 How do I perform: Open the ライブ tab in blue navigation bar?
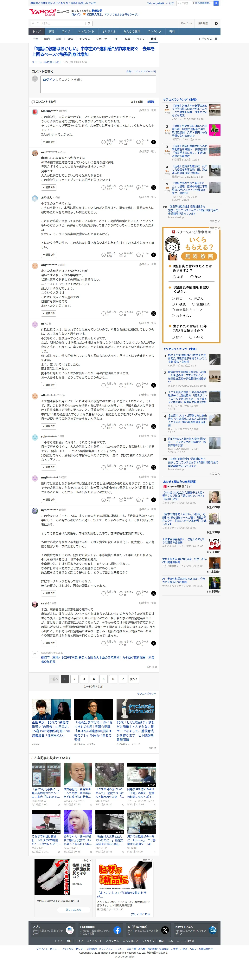66,32
